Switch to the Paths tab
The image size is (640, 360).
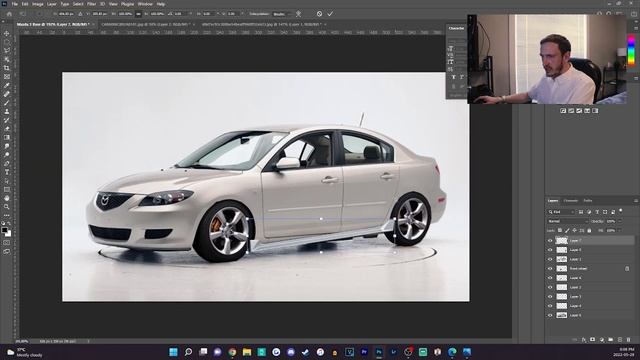(x=588, y=201)
